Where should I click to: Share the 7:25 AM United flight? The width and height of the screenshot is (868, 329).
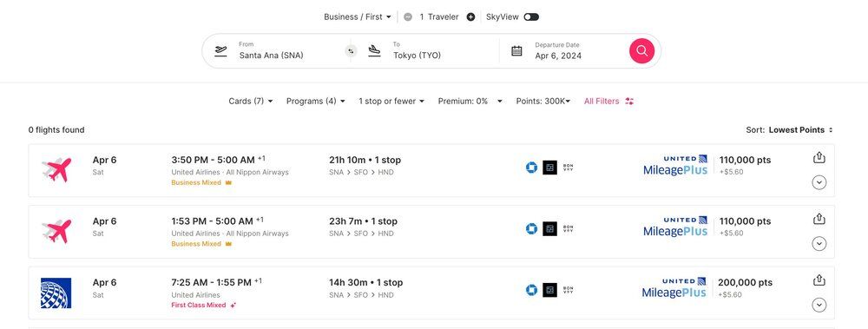click(x=819, y=280)
